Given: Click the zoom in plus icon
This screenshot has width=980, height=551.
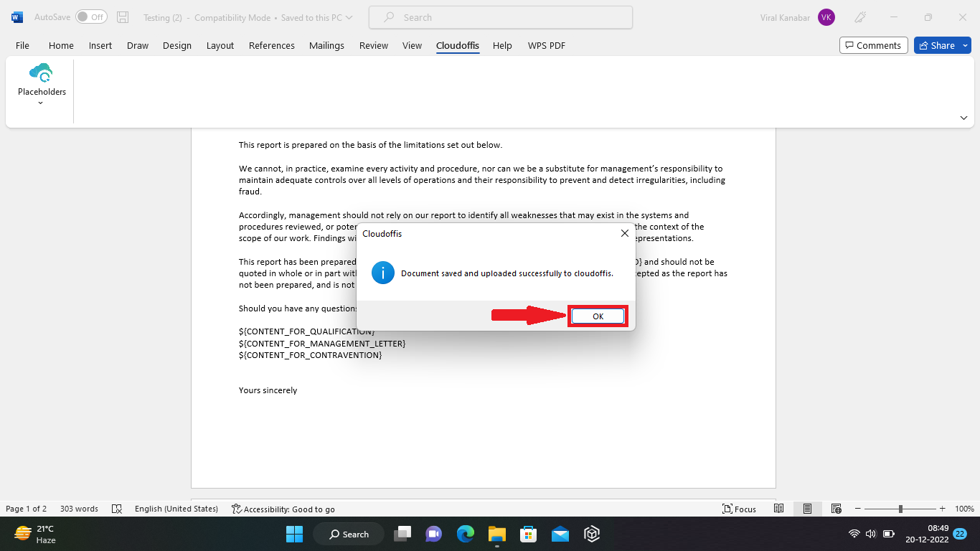Looking at the screenshot, I should [942, 509].
